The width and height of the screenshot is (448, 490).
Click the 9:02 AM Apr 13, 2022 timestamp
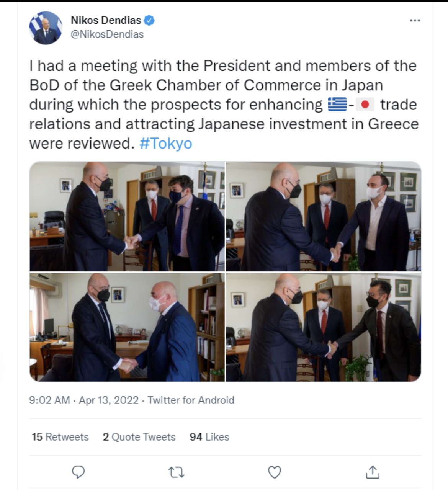(x=83, y=400)
